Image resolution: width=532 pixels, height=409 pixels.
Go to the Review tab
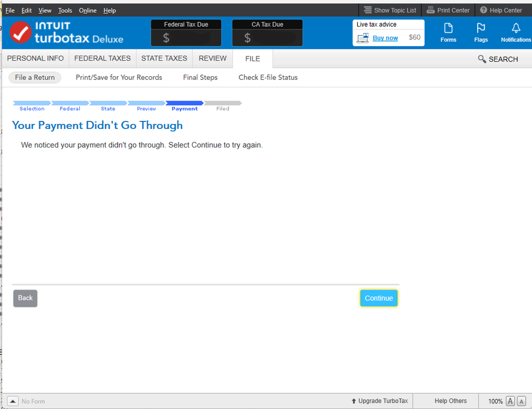(x=212, y=59)
